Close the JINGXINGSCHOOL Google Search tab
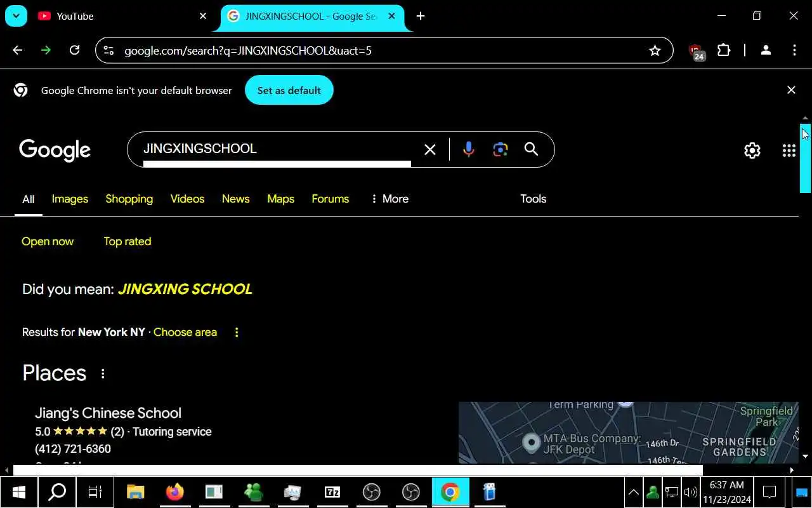812x508 pixels. click(392, 16)
